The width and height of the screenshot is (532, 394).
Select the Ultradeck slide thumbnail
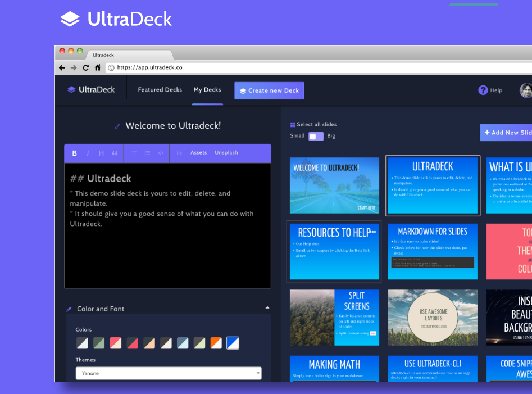pyautogui.click(x=433, y=185)
